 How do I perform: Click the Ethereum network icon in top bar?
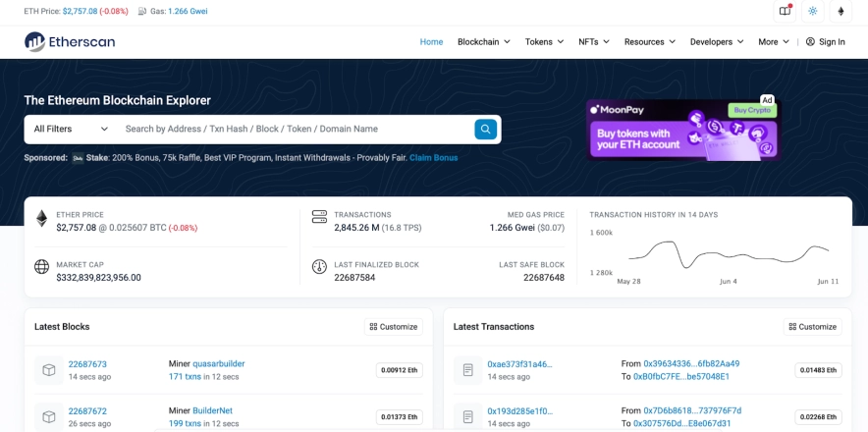coord(841,11)
